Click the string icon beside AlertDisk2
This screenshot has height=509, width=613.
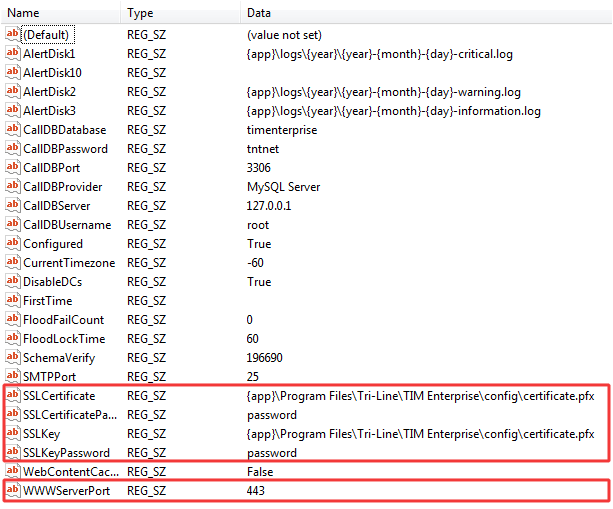(13, 91)
